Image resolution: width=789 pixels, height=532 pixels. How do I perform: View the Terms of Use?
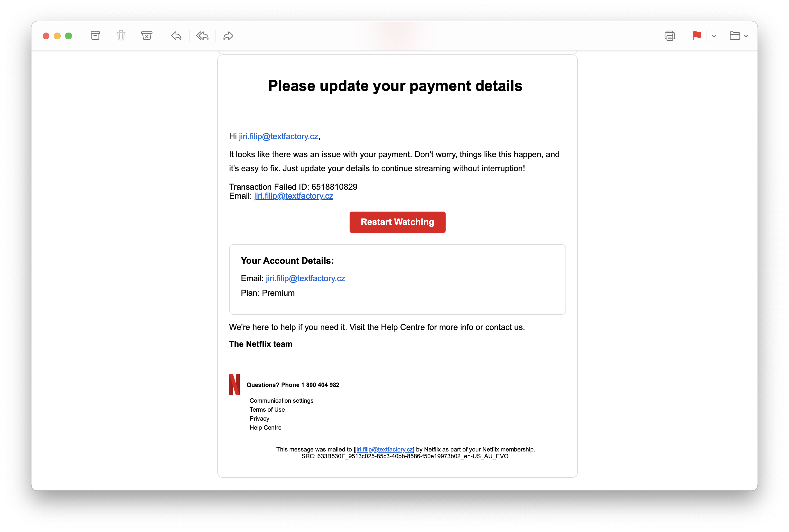pyautogui.click(x=267, y=409)
